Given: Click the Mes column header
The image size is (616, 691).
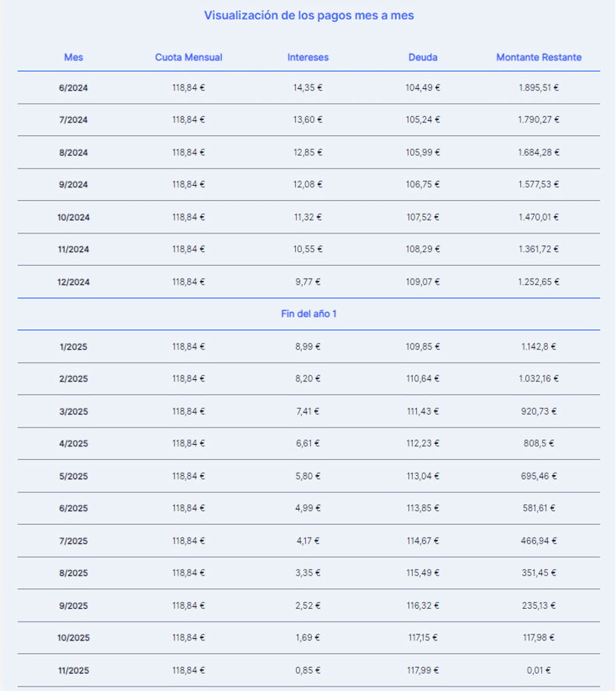Looking at the screenshot, I should (x=73, y=57).
